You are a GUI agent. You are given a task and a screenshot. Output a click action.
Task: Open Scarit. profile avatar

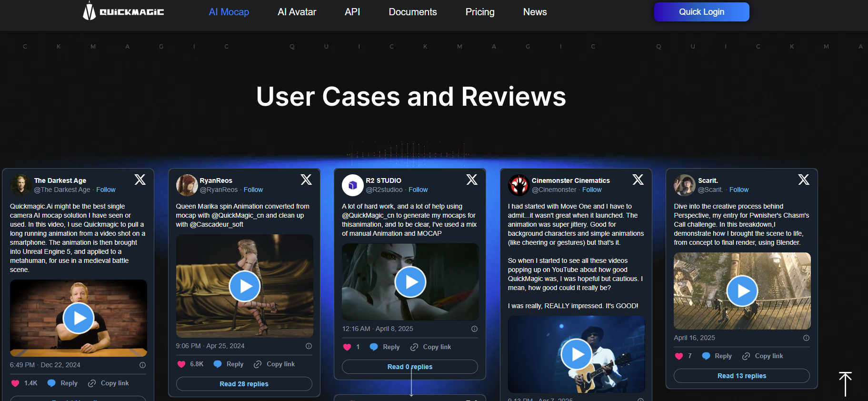pyautogui.click(x=685, y=185)
